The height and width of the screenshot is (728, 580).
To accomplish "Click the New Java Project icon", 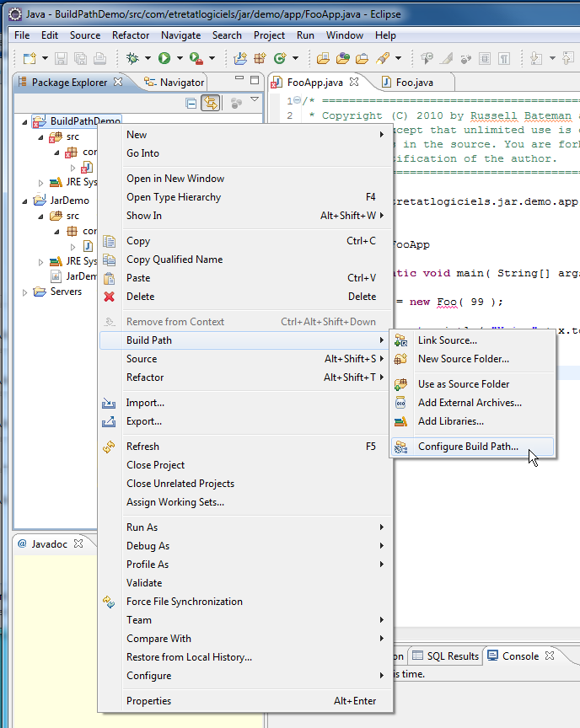I will click(x=240, y=58).
